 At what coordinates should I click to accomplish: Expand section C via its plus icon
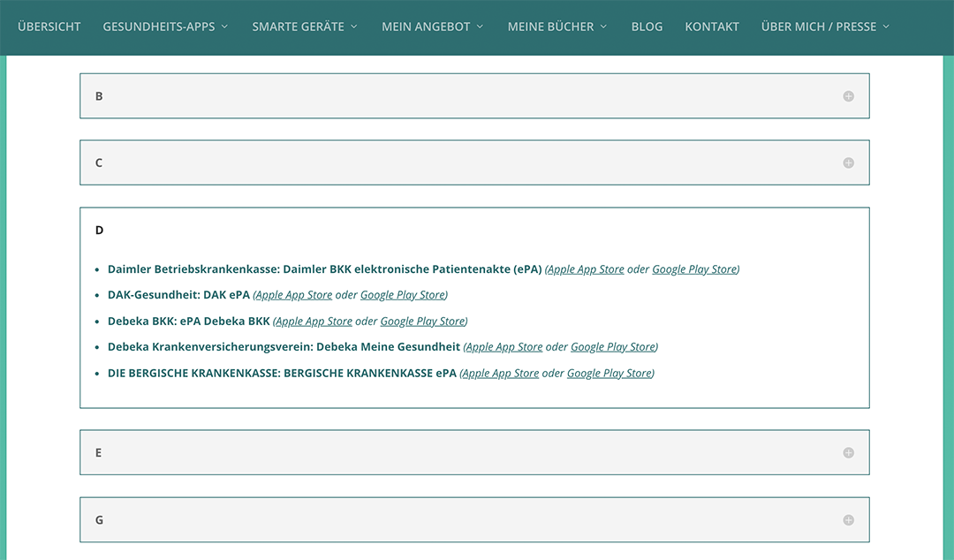[848, 163]
